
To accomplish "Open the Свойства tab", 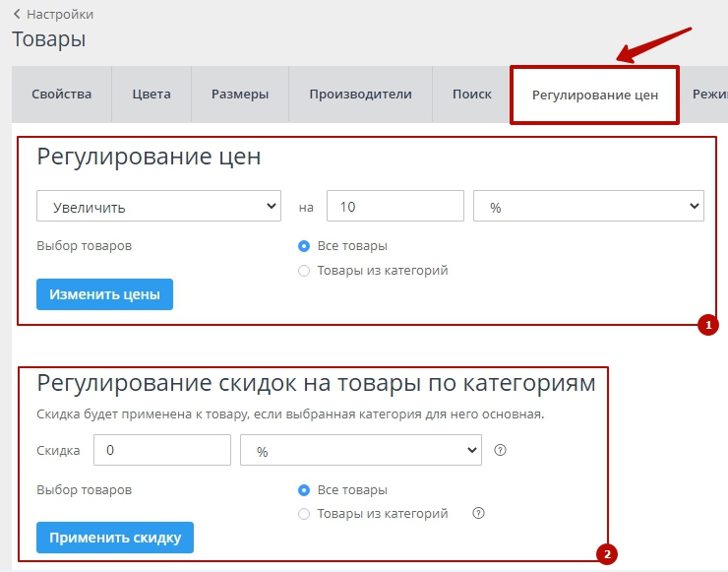I will [x=61, y=95].
